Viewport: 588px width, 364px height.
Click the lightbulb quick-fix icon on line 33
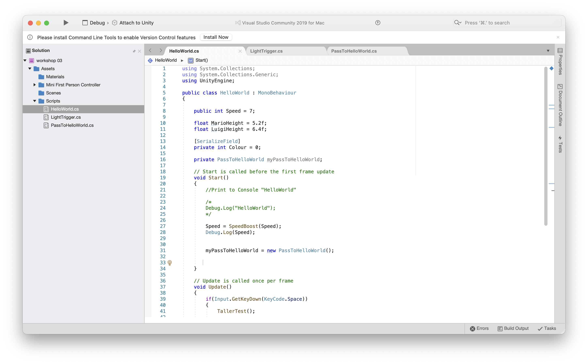pyautogui.click(x=170, y=263)
